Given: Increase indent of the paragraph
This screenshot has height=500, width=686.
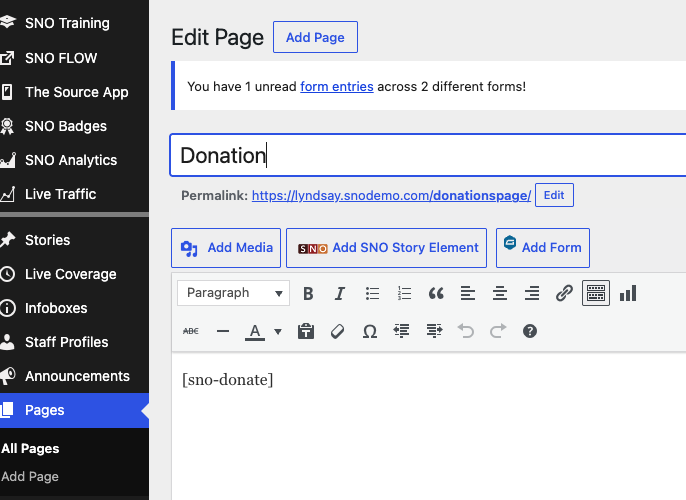Looking at the screenshot, I should [x=434, y=331].
